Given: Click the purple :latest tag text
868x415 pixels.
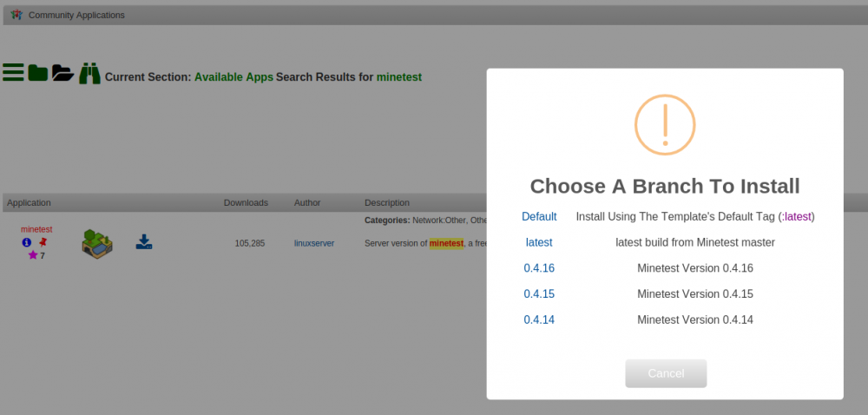Looking at the screenshot, I should click(797, 216).
